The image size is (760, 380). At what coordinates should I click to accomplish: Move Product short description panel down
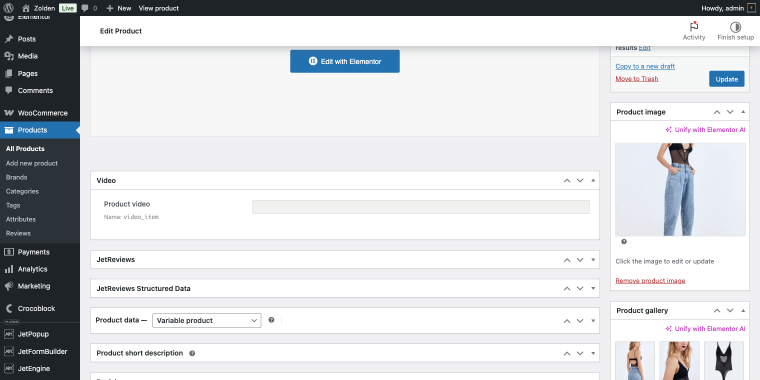(x=580, y=353)
